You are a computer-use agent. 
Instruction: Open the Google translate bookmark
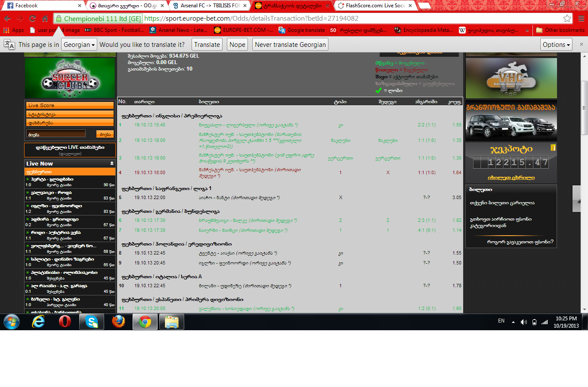pos(301,30)
